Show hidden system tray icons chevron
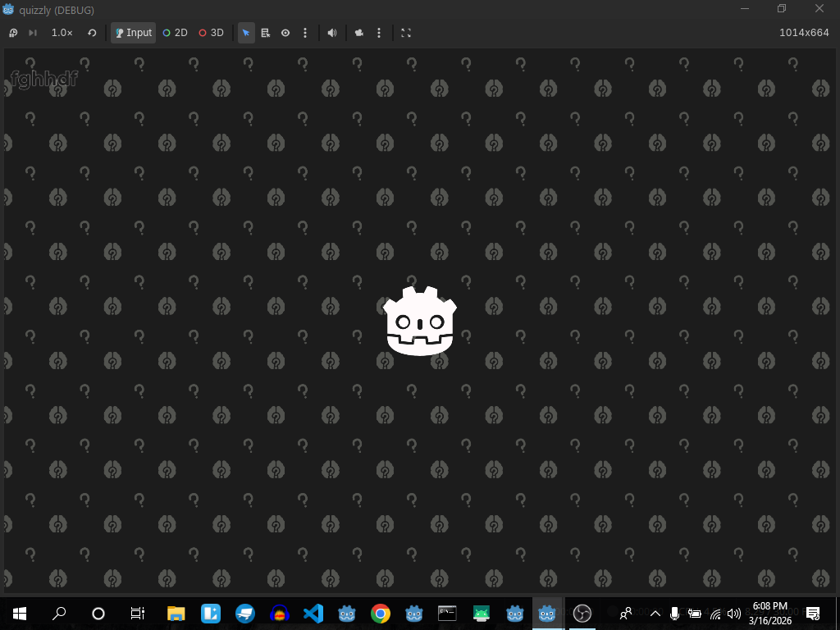840x630 pixels. pyautogui.click(x=655, y=614)
